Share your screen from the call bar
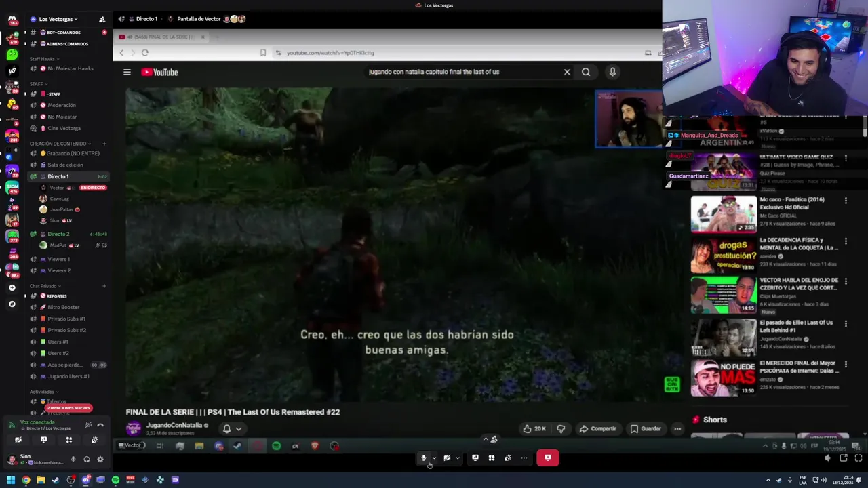The height and width of the screenshot is (488, 868). (475, 458)
